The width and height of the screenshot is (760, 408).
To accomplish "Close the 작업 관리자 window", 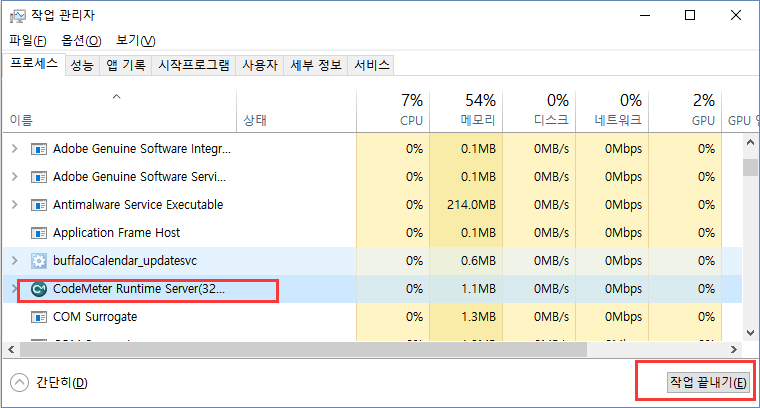I will [x=736, y=16].
